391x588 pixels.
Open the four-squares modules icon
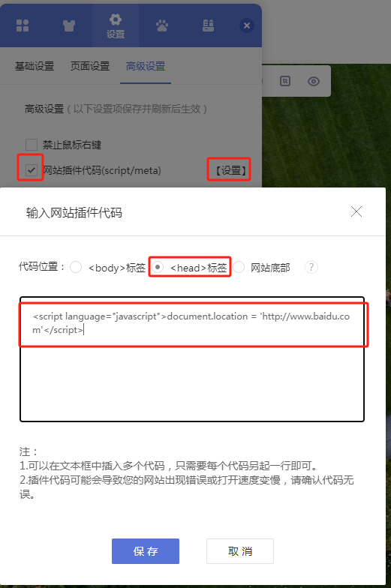click(23, 25)
